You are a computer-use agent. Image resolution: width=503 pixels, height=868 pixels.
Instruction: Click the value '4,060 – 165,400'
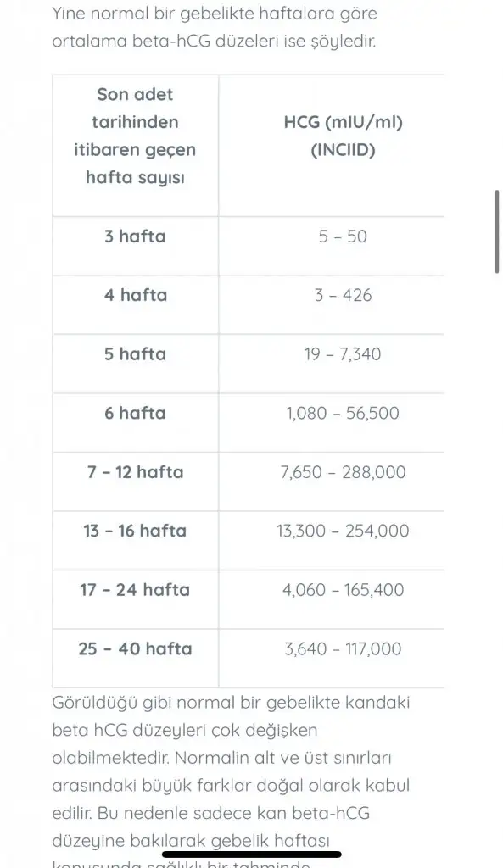(343, 590)
